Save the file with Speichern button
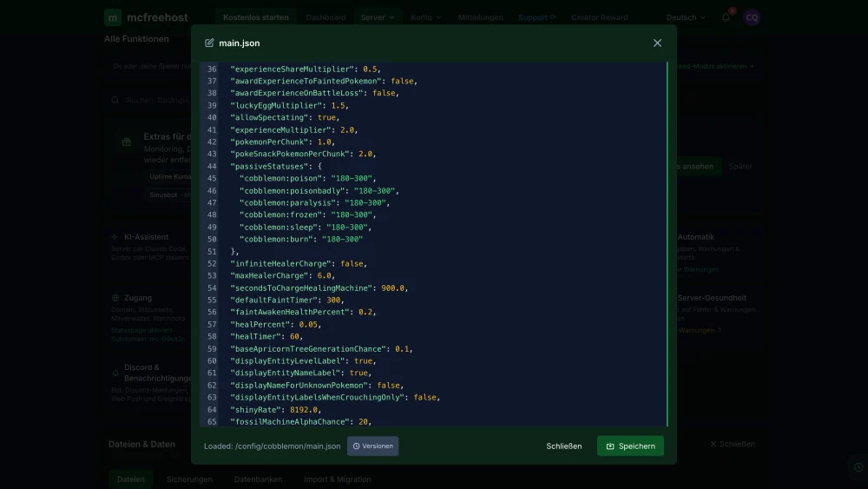Screen dimensions: 868x489 (x=630, y=446)
